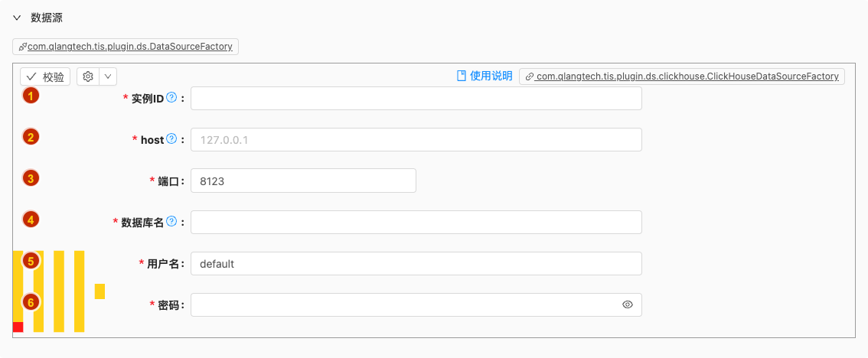This screenshot has width=868, height=358.
Task: Click the 用户名 input field
Action: pos(416,264)
